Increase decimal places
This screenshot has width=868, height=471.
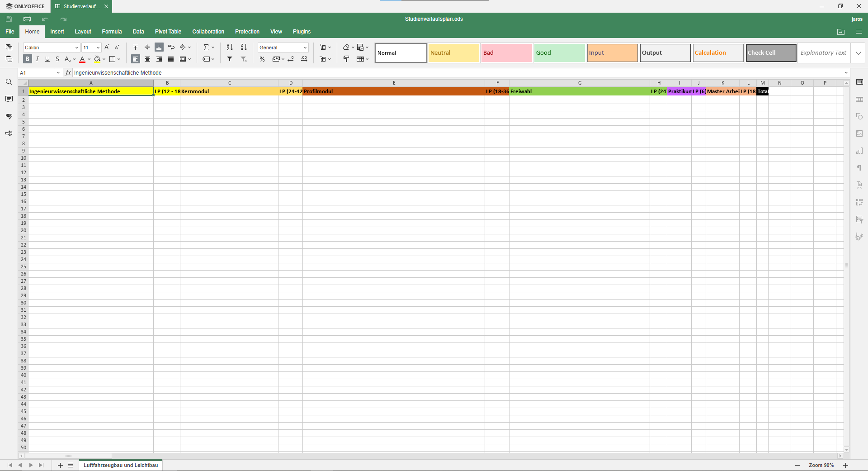tap(304, 59)
